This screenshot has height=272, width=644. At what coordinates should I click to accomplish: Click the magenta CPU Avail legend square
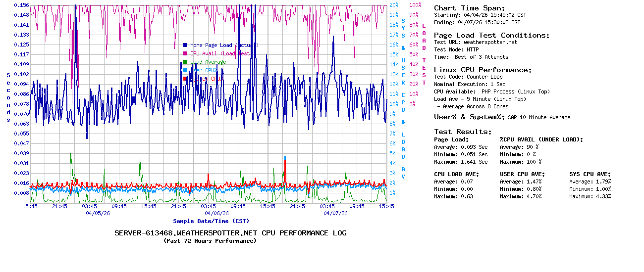click(185, 53)
